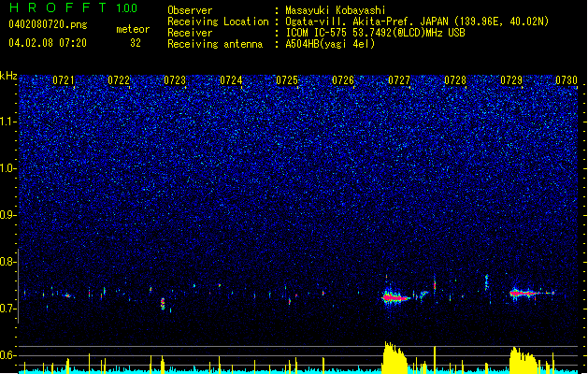
Task: Click the 0728 time marker
Action: [455, 80]
